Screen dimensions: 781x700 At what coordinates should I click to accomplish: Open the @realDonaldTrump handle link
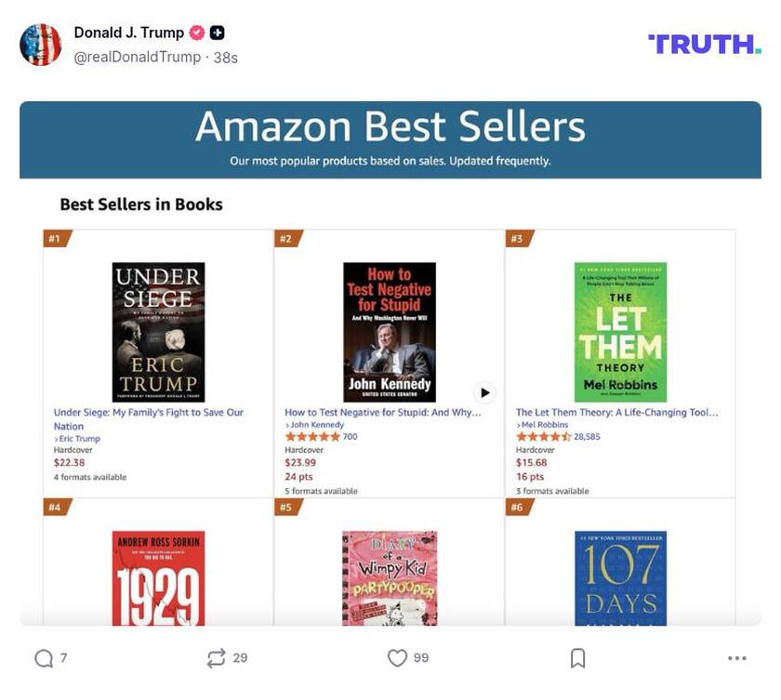point(137,58)
